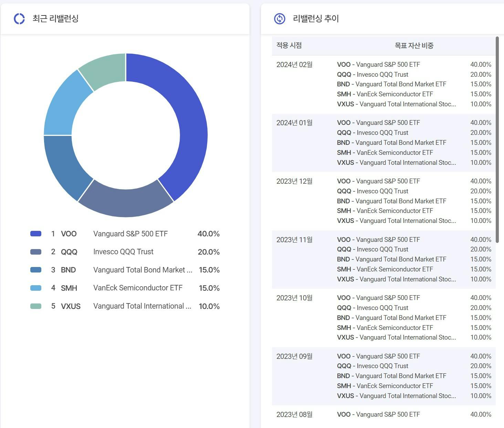Click the 2024년 02월 date cell
Viewport: 504px width, 428px height.
pyautogui.click(x=294, y=65)
